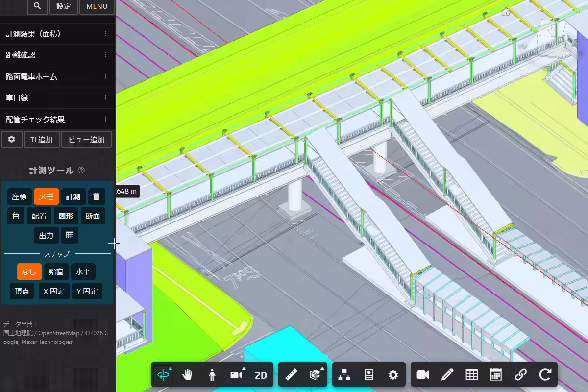Click the ビュー追加 button
This screenshot has width=588, height=392.
[86, 139]
